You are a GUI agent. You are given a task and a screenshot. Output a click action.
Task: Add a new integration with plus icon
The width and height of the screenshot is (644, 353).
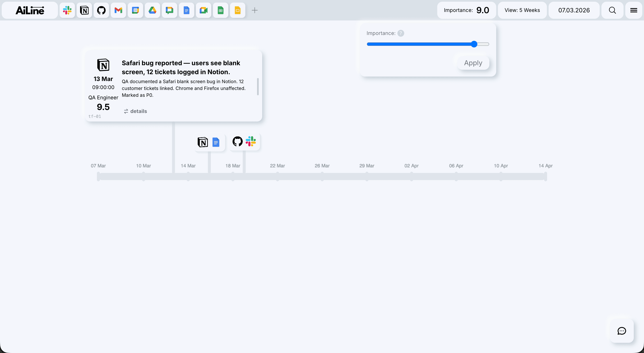click(x=254, y=10)
